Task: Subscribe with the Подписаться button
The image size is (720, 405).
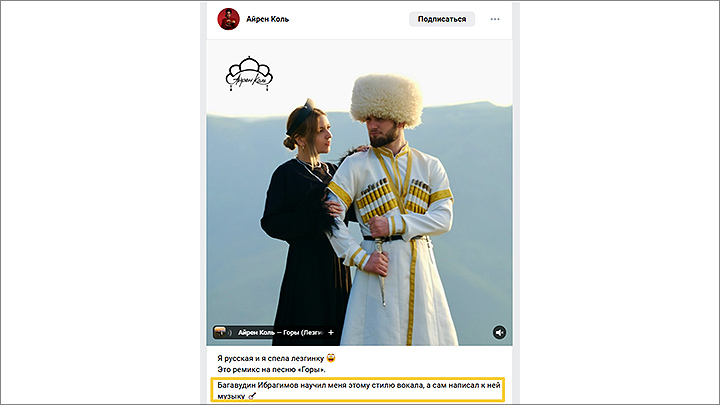Action: pos(442,19)
